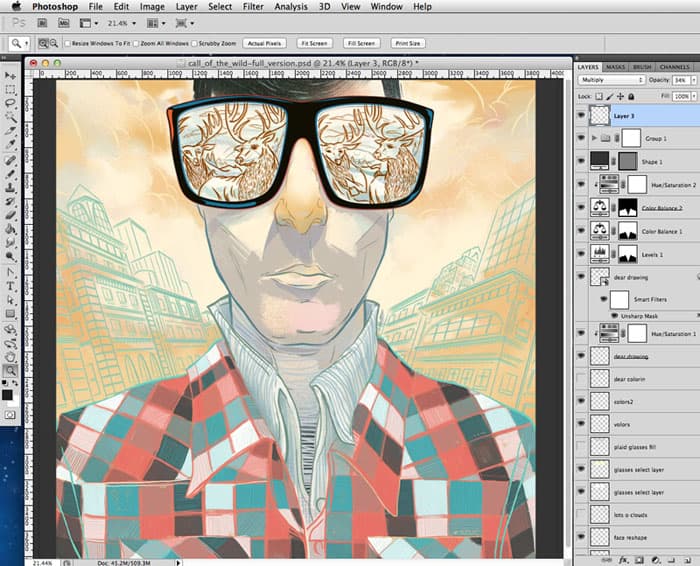
Task: Enable Scrubby Zoom checkbox
Action: click(194, 43)
